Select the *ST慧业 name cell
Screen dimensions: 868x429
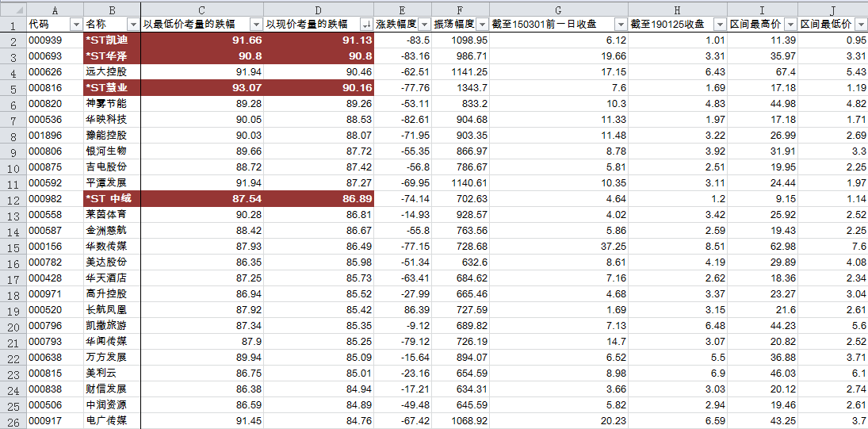(x=113, y=88)
